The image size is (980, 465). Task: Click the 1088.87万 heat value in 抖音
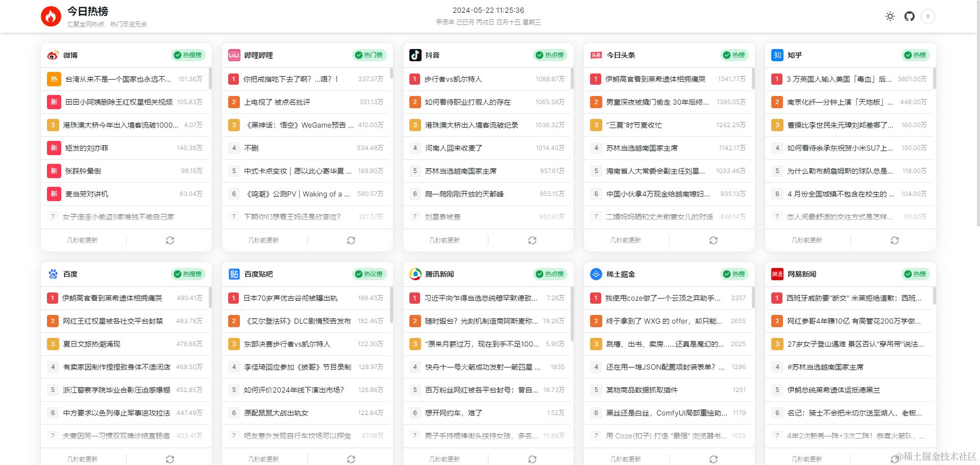[550, 79]
